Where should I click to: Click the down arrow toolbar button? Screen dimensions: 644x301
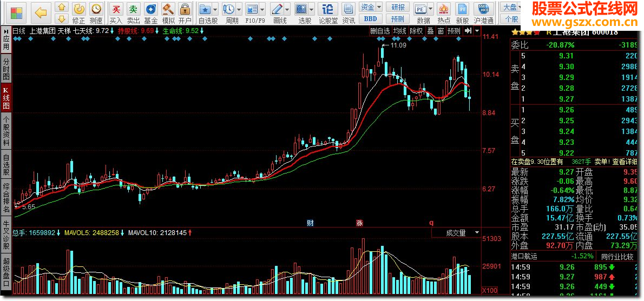pos(62,19)
